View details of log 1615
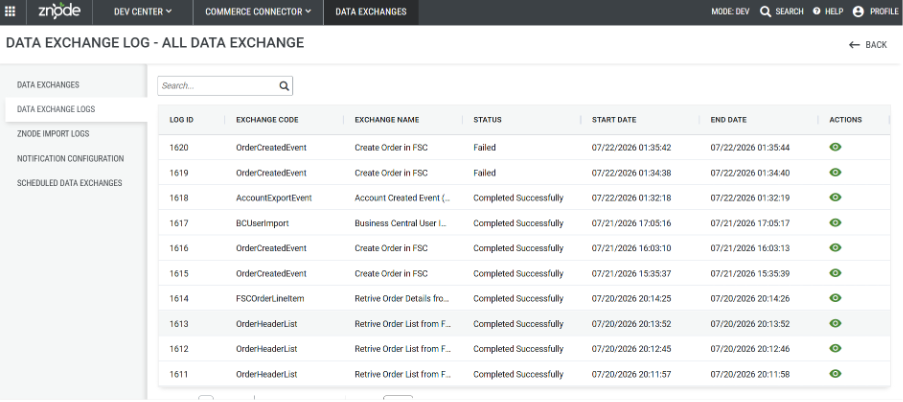The height and width of the screenshot is (402, 903). [x=835, y=272]
